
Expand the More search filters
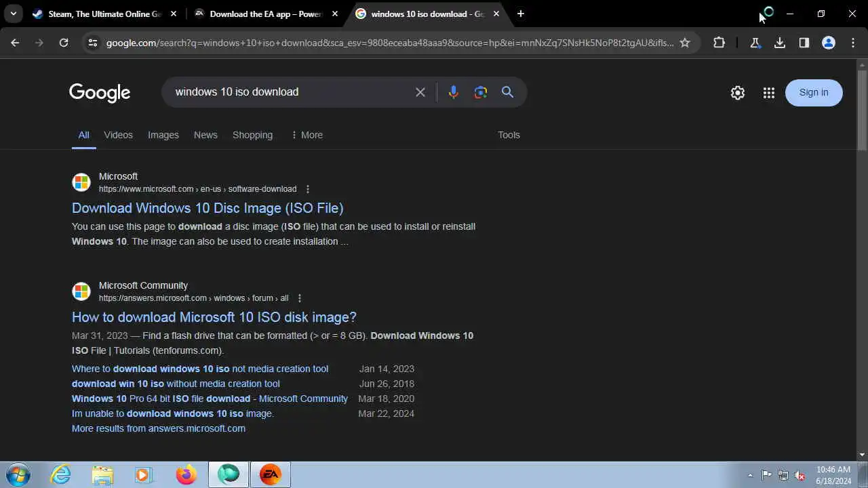click(x=307, y=135)
